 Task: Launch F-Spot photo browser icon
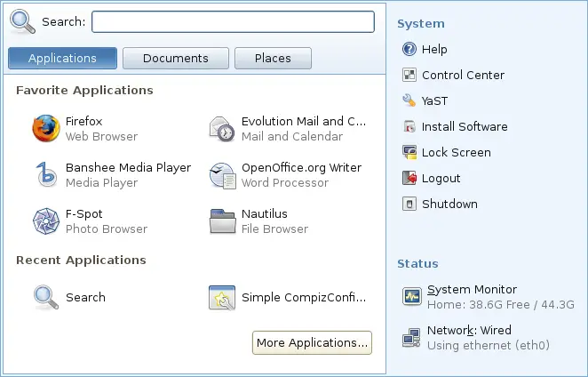click(x=45, y=221)
